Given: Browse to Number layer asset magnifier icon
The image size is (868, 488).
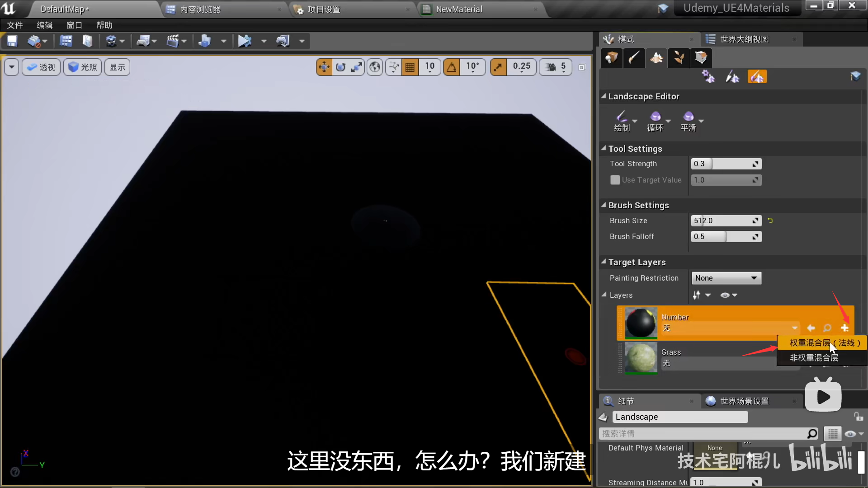Looking at the screenshot, I should [827, 328].
